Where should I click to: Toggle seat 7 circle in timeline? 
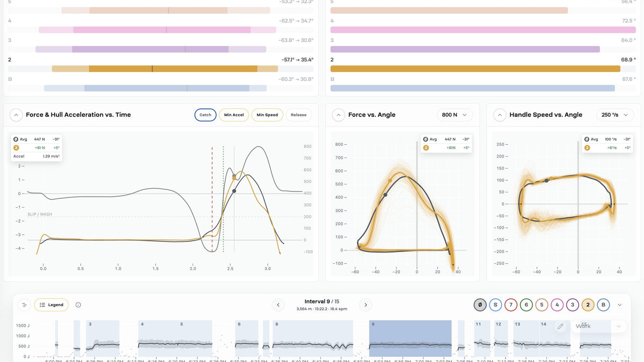point(511,305)
